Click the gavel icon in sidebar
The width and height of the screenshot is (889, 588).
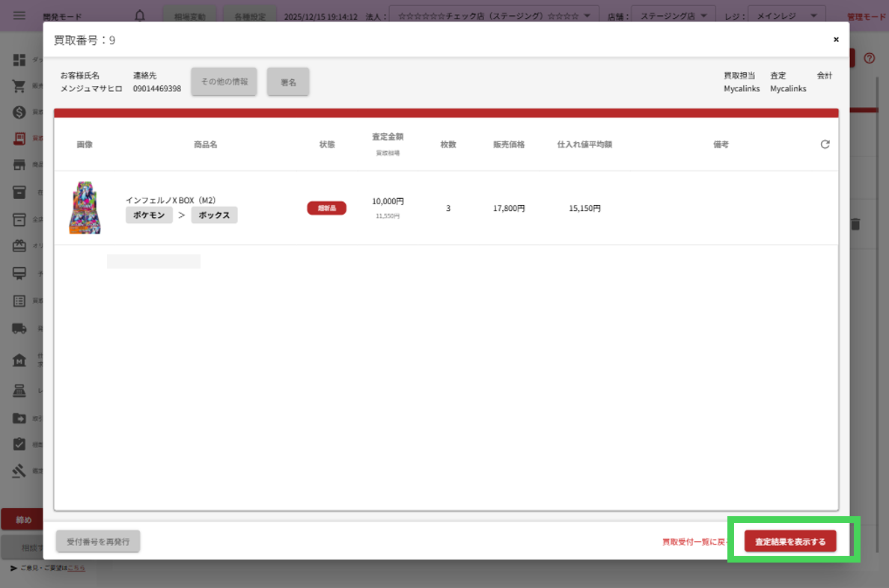[x=19, y=471]
